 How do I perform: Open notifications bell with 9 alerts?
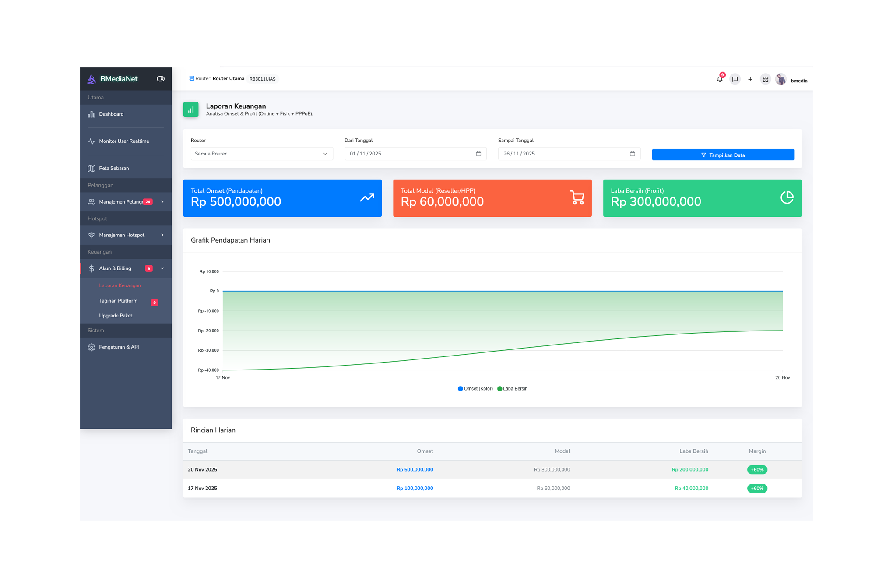pyautogui.click(x=719, y=79)
